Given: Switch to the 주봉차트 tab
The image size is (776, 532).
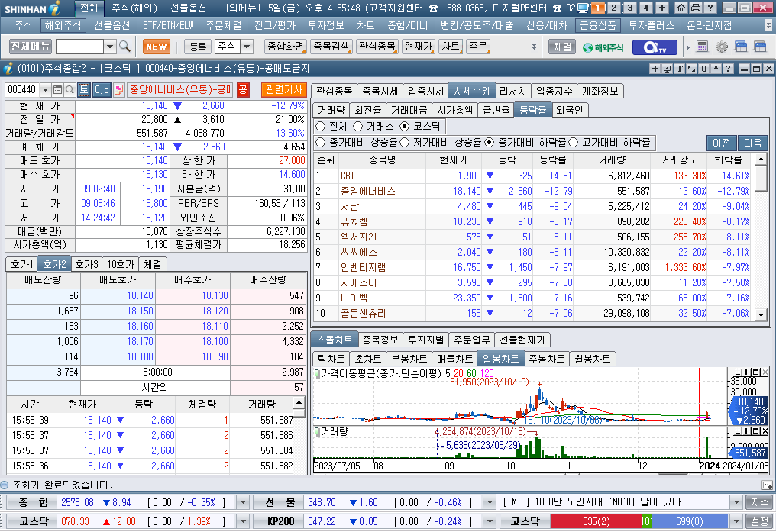Looking at the screenshot, I should coord(546,359).
